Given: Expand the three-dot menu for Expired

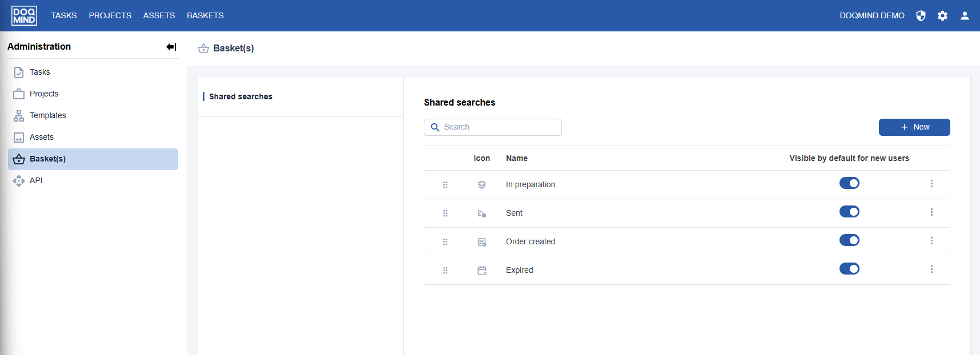Looking at the screenshot, I should point(931,269).
